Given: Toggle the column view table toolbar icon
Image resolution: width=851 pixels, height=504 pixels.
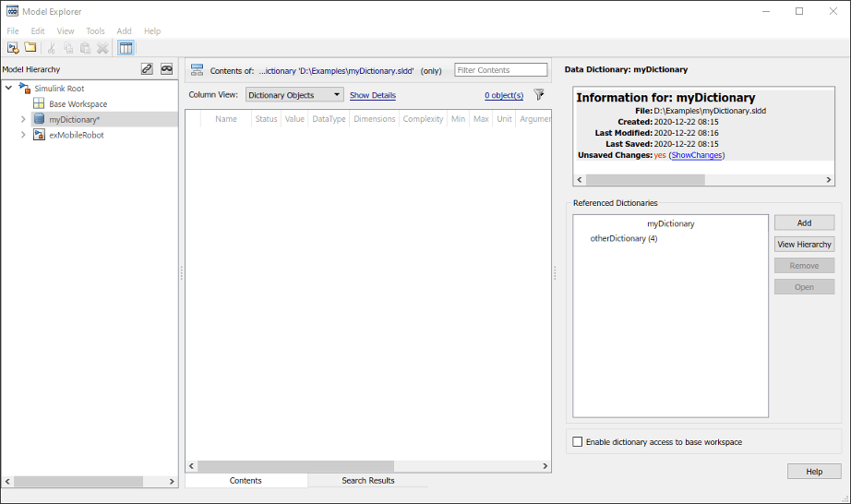Looking at the screenshot, I should pos(126,48).
